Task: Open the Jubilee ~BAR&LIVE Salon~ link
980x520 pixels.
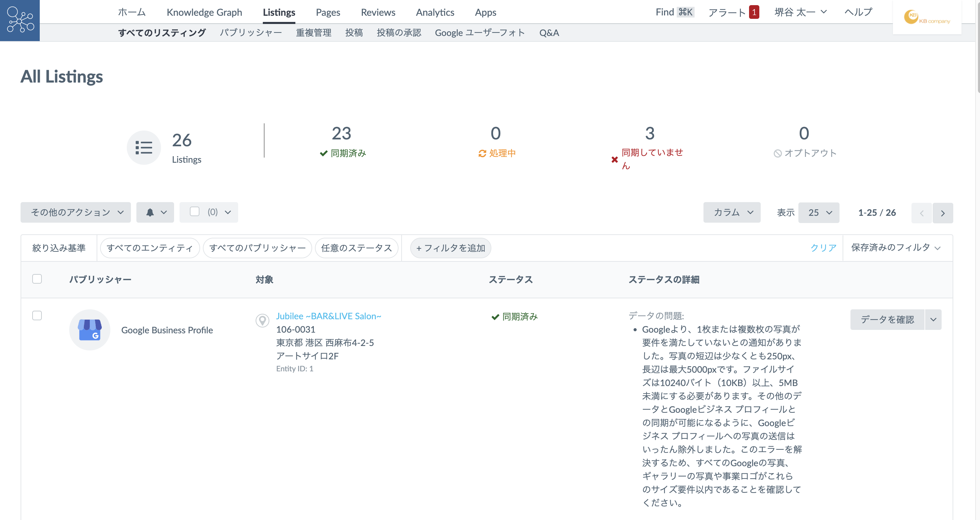Action: click(x=328, y=316)
